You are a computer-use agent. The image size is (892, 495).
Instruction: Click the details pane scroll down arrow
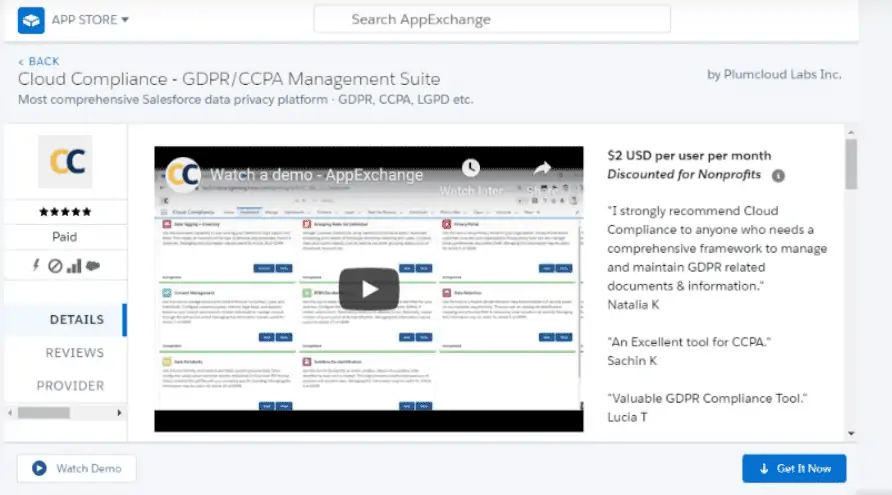(851, 434)
